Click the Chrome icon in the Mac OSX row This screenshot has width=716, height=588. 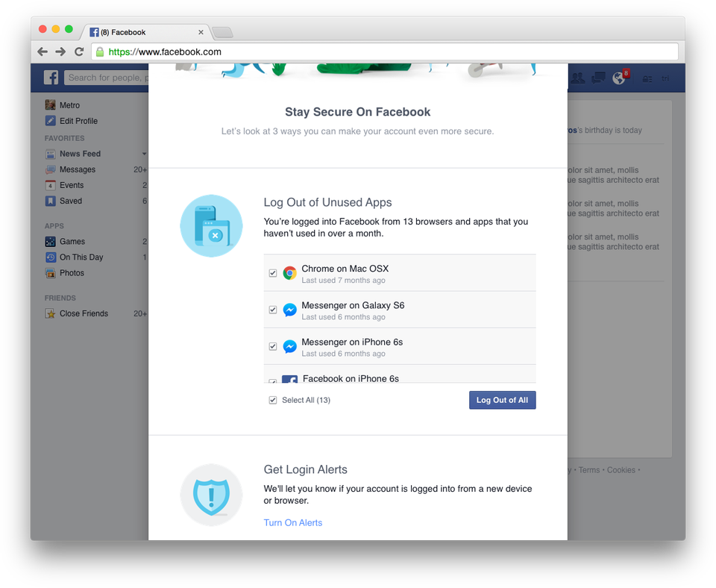[x=289, y=273]
